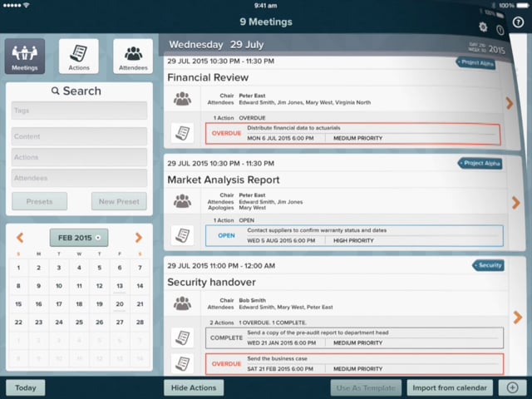The width and height of the screenshot is (532, 399).
Task: Open Market Analysis Report with chevron arrow
Action: coord(515,203)
